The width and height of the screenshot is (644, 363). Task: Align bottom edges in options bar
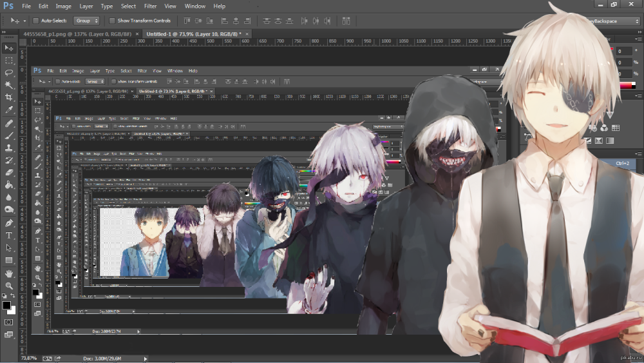[210, 21]
